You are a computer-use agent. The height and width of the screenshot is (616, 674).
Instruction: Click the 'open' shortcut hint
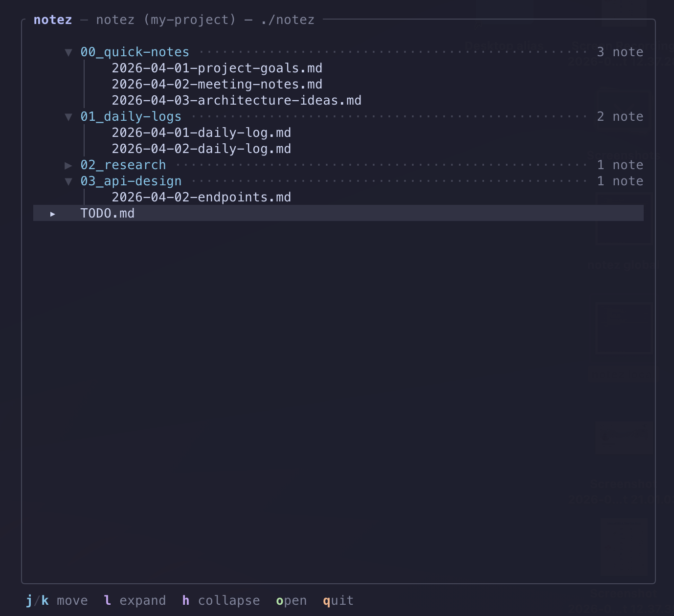(291, 600)
